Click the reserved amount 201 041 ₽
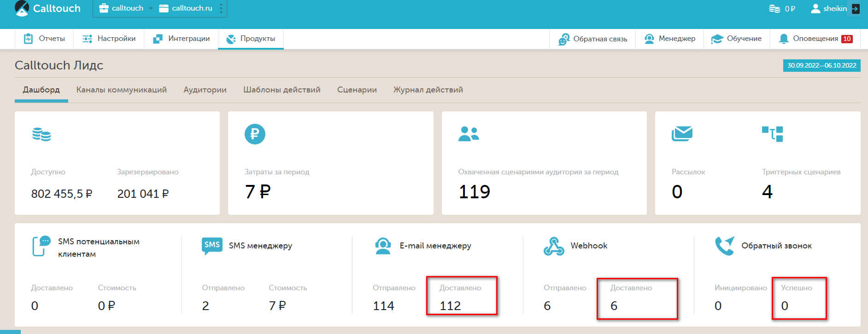 143,194
